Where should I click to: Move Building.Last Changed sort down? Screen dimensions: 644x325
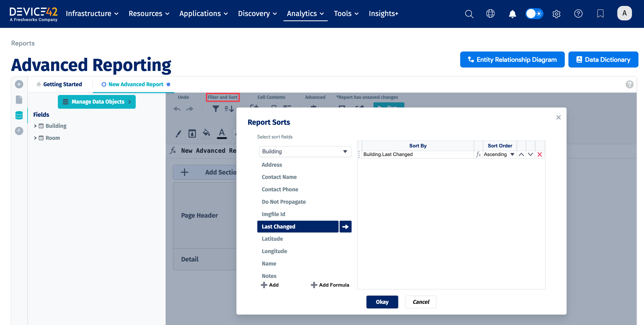pos(530,155)
